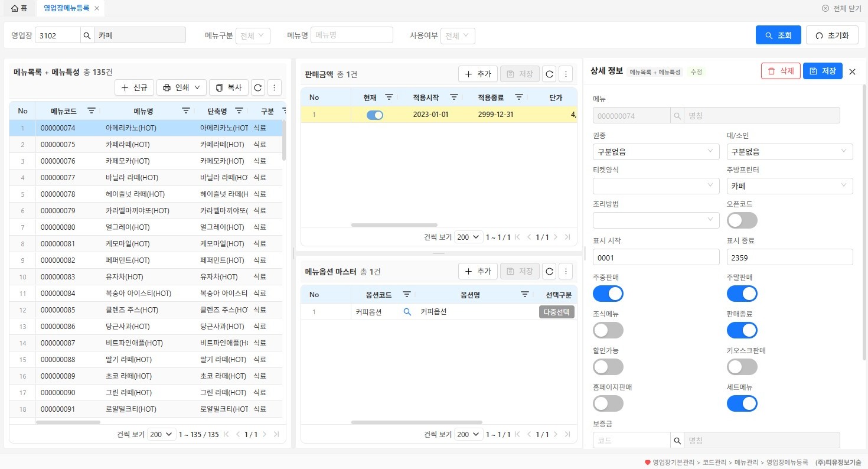Click the 커피옵션 option code search icon

[407, 312]
